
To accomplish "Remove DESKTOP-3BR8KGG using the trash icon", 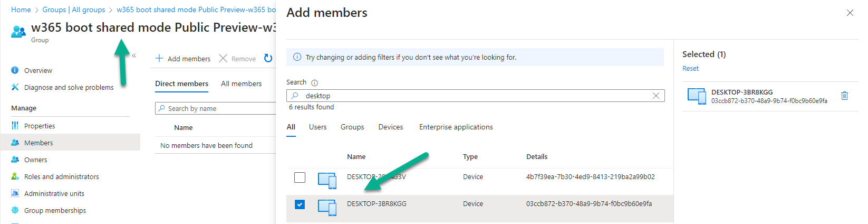I will pos(844,96).
